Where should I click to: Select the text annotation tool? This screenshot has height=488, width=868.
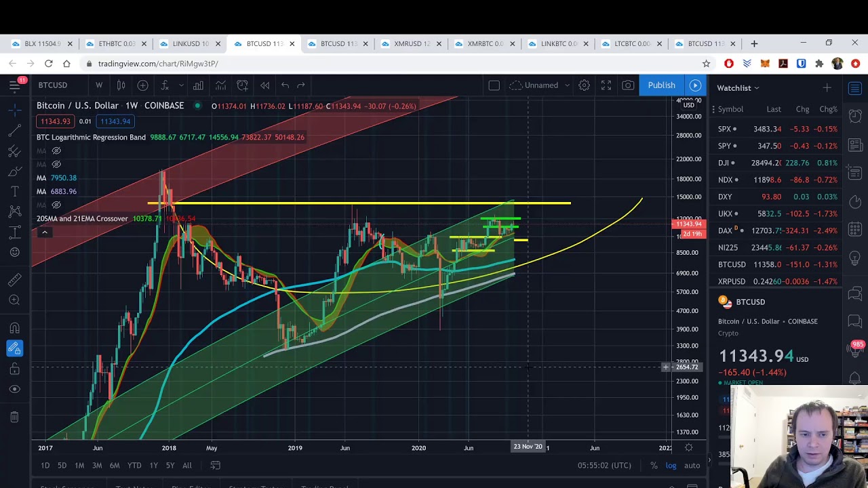(14, 191)
